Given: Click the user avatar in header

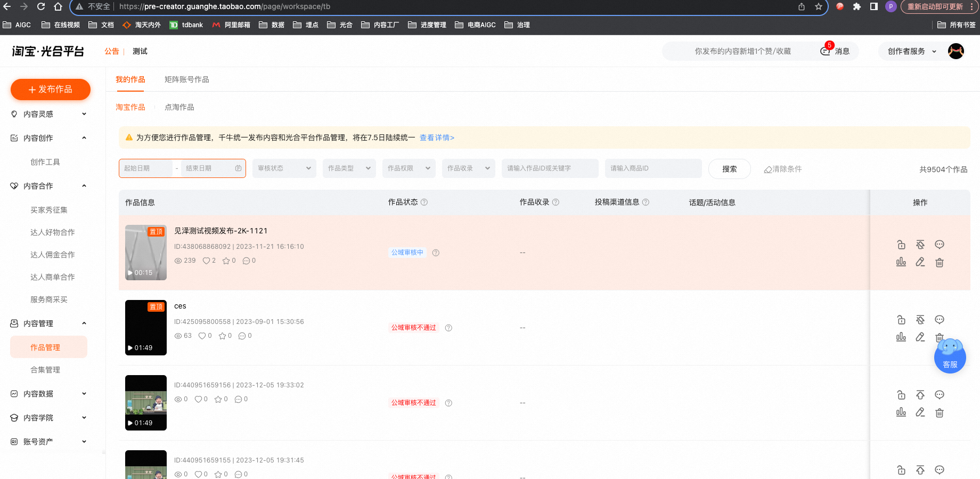Looking at the screenshot, I should (956, 51).
